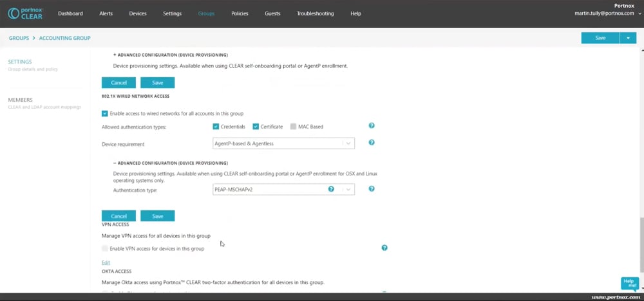
Task: Click help icon beside allowed authentication types
Action: tap(372, 126)
